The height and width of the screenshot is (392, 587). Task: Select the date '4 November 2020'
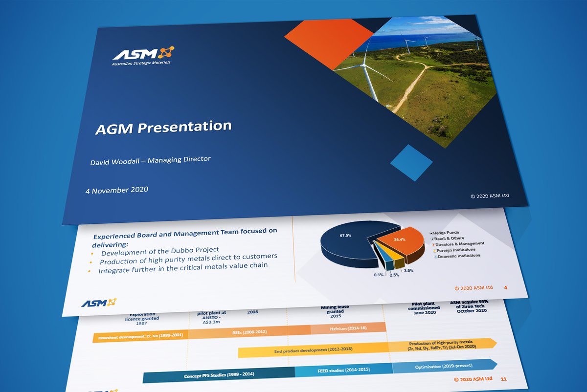coord(116,189)
